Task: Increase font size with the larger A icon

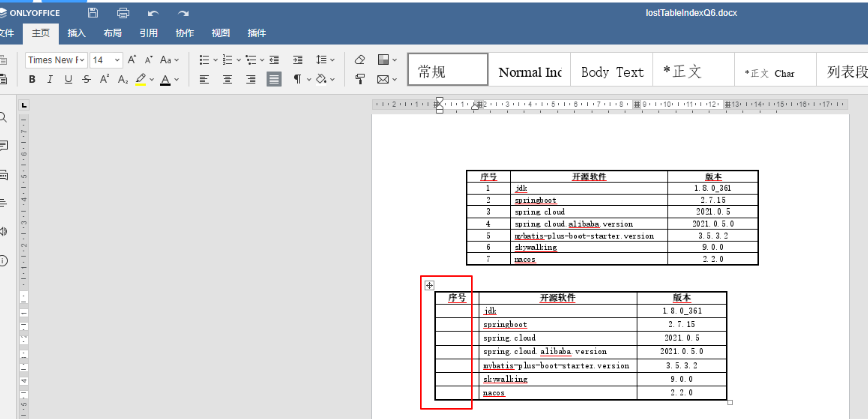Action: 132,60
